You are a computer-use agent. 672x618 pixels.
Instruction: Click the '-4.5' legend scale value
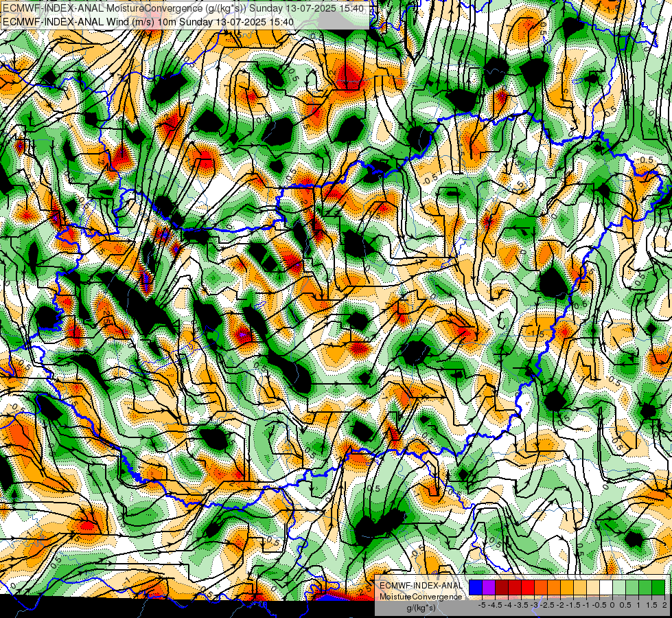click(496, 605)
